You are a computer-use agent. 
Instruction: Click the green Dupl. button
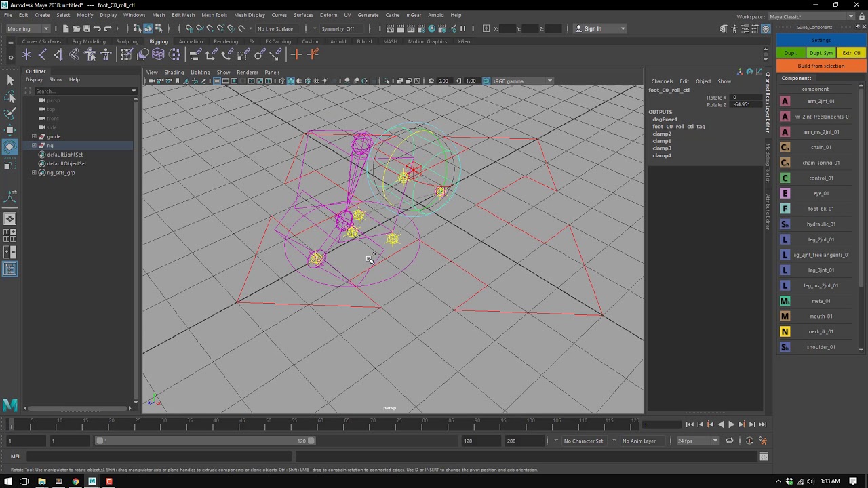791,53
